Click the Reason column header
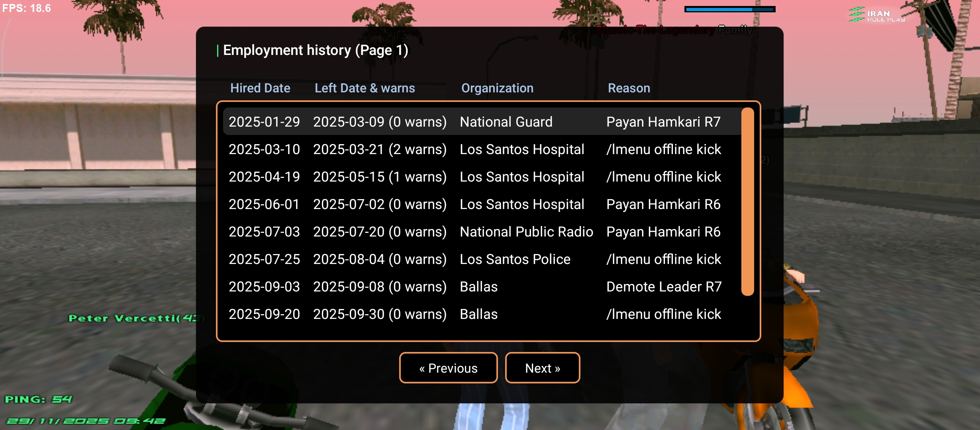Viewport: 980px width, 430px height. (x=629, y=88)
